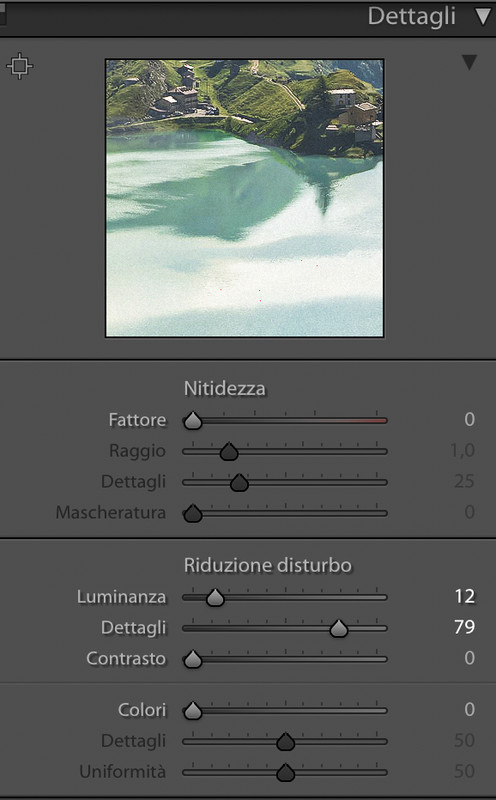Select the detail zoom target crosshair tool
This screenshot has width=496, height=800.
19,66
